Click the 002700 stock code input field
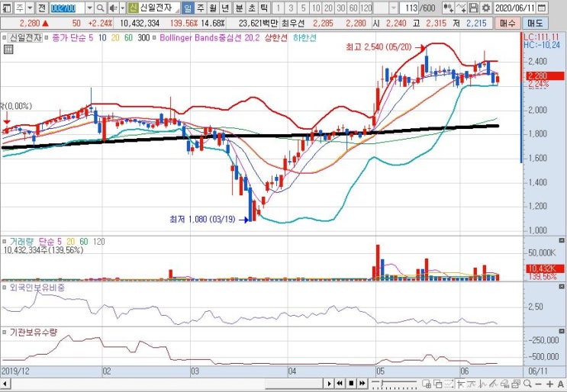The image size is (567, 392). pos(67,8)
